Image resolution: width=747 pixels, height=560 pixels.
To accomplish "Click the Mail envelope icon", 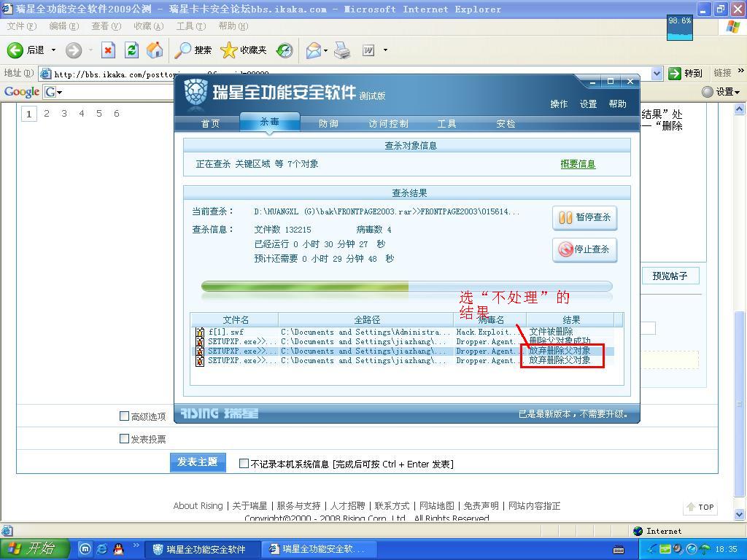I will pos(313,50).
